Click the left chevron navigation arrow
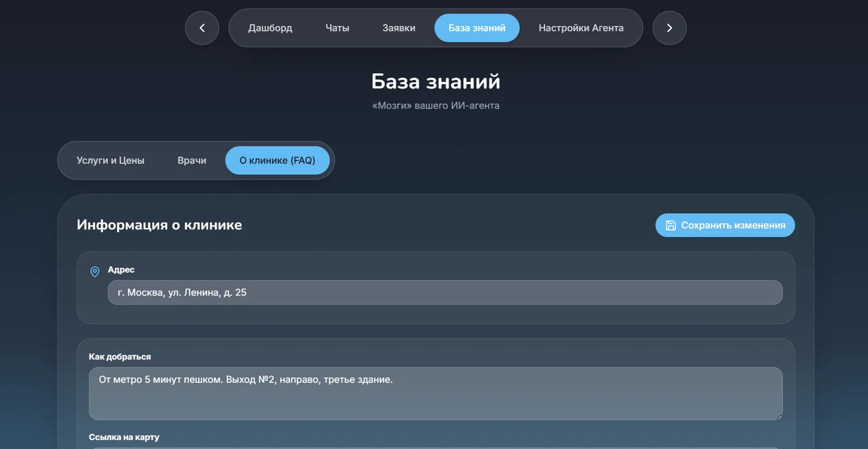This screenshot has width=868, height=449. click(202, 28)
